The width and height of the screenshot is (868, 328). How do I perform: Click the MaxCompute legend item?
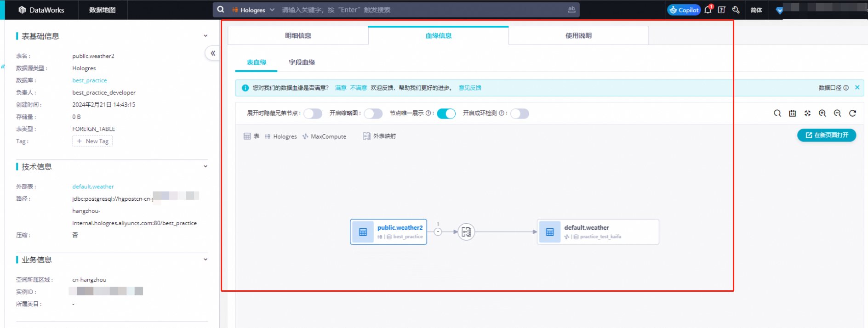(324, 136)
